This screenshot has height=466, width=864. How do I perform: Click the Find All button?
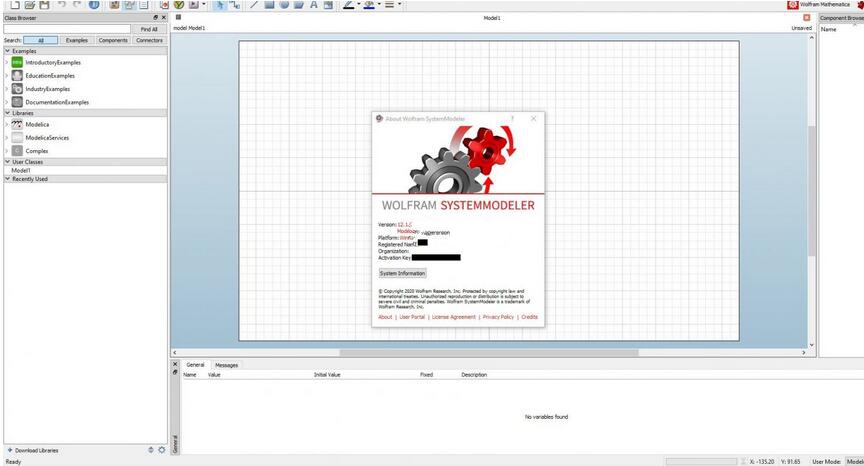pos(149,29)
